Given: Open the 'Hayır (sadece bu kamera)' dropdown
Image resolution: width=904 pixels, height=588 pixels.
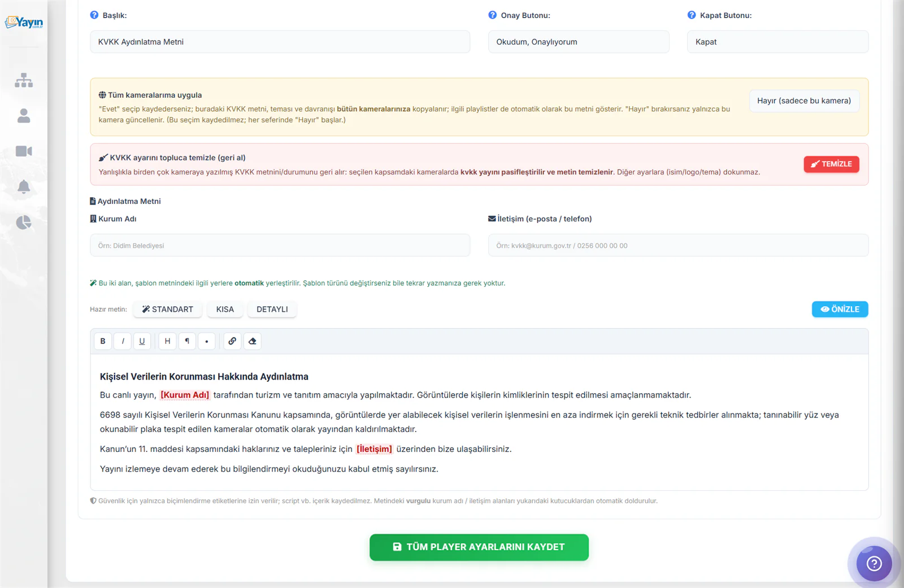Looking at the screenshot, I should [x=804, y=101].
